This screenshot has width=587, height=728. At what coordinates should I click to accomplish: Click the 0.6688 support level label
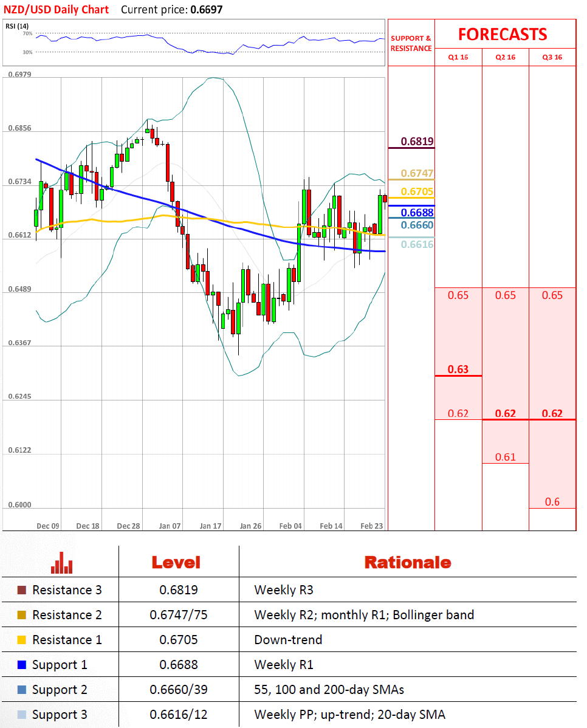coord(417,213)
